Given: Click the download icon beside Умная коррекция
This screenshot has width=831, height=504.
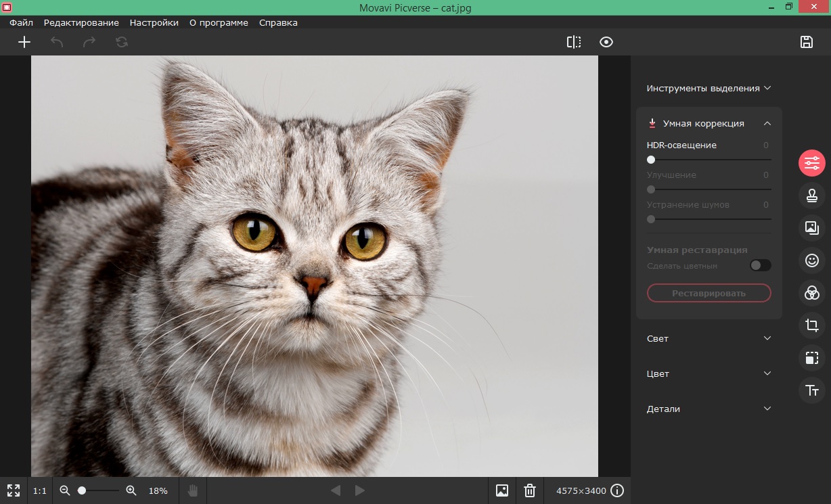Looking at the screenshot, I should point(652,123).
